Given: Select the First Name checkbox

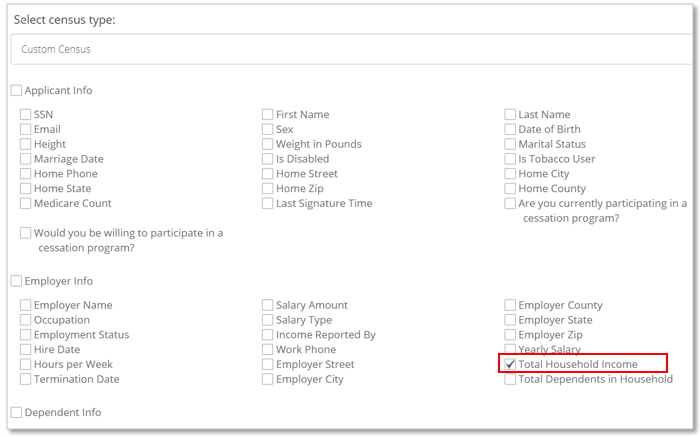Looking at the screenshot, I should click(267, 114).
